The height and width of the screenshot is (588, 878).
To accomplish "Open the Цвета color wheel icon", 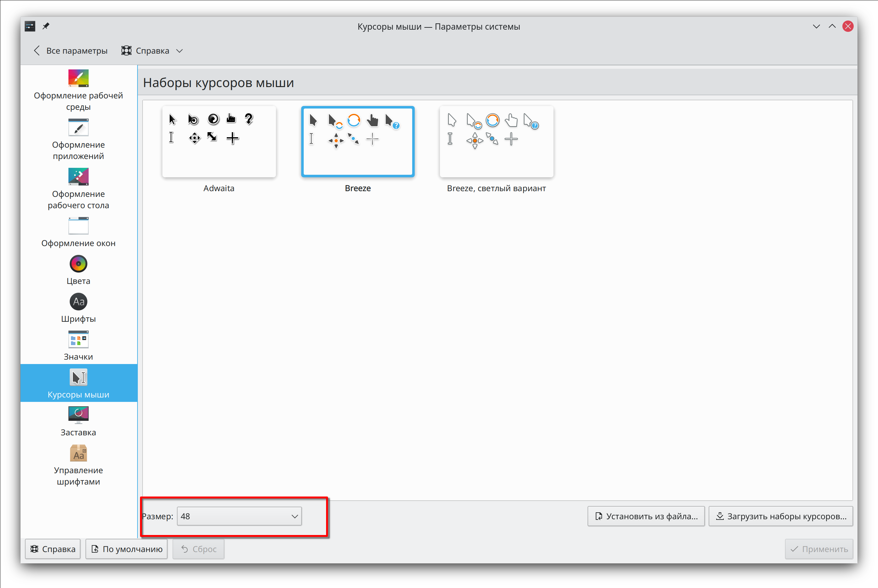I will pos(78,264).
